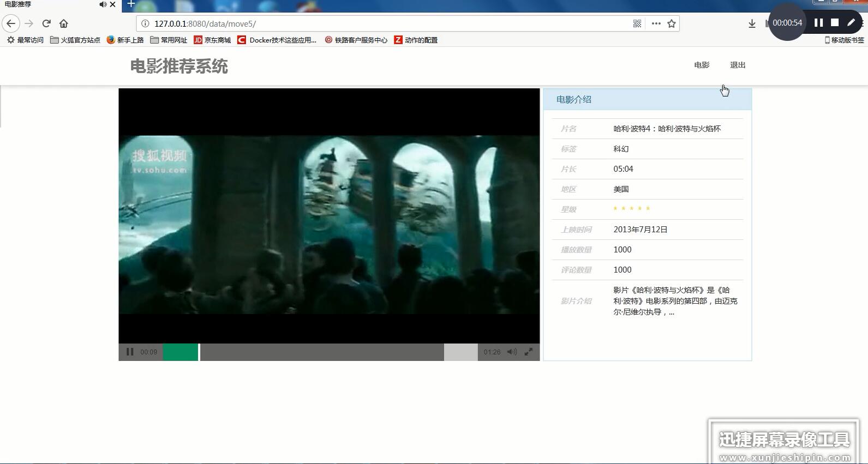Click the video progress handle
868x464 pixels.
[199, 352]
